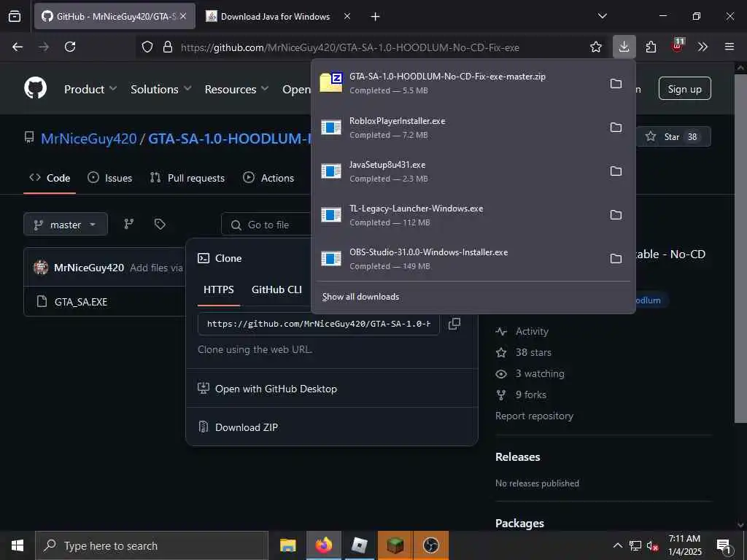This screenshot has height=560, width=747.
Task: Show OBS-Studio installer in folder
Action: pos(616,259)
